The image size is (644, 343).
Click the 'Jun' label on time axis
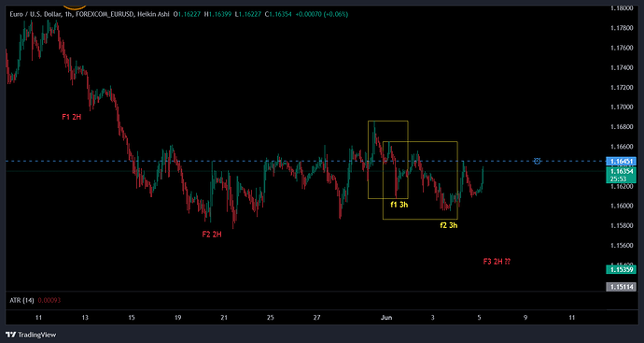pos(386,318)
